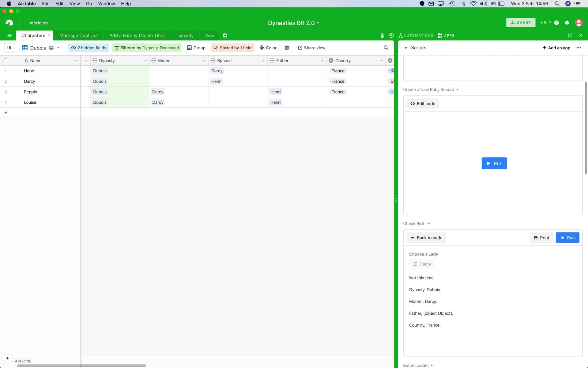Open the user account avatar

(579, 23)
